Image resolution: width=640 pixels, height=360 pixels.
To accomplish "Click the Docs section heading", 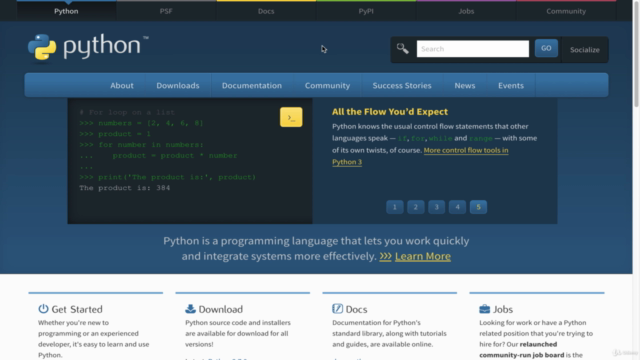I will pyautogui.click(x=356, y=309).
